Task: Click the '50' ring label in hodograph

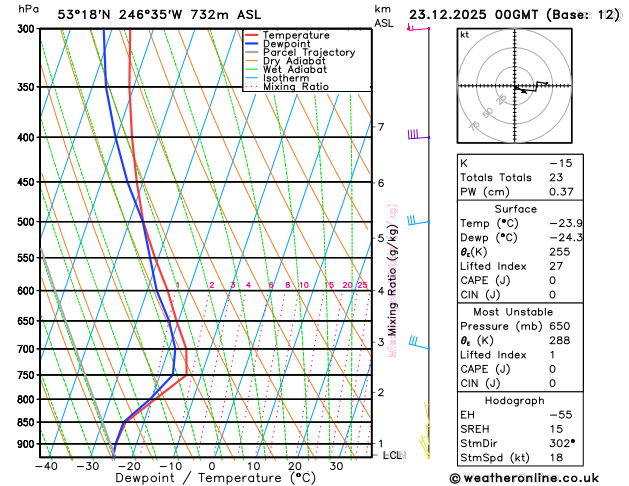Action: click(487, 113)
